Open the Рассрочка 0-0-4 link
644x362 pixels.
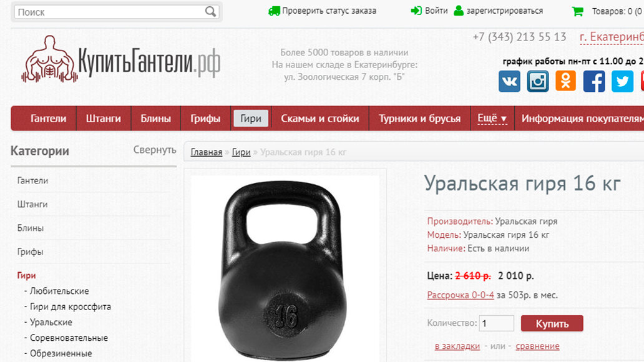coord(461,295)
